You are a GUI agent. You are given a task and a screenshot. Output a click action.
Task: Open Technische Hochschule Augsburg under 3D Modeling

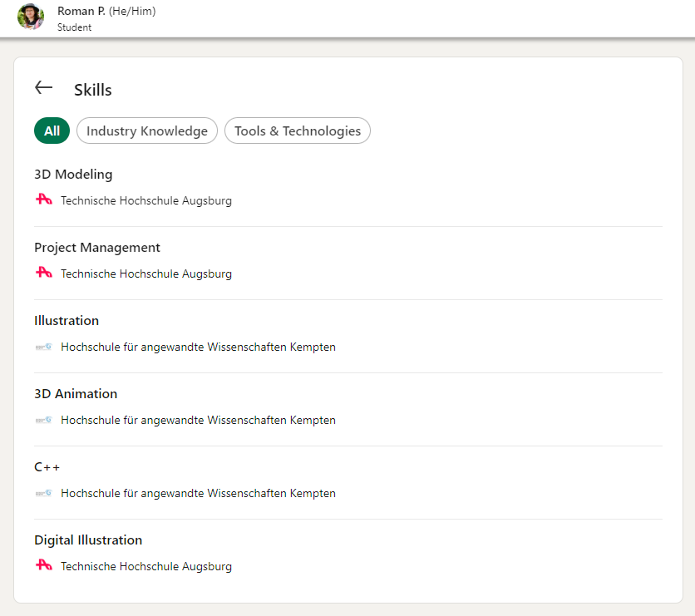(146, 200)
